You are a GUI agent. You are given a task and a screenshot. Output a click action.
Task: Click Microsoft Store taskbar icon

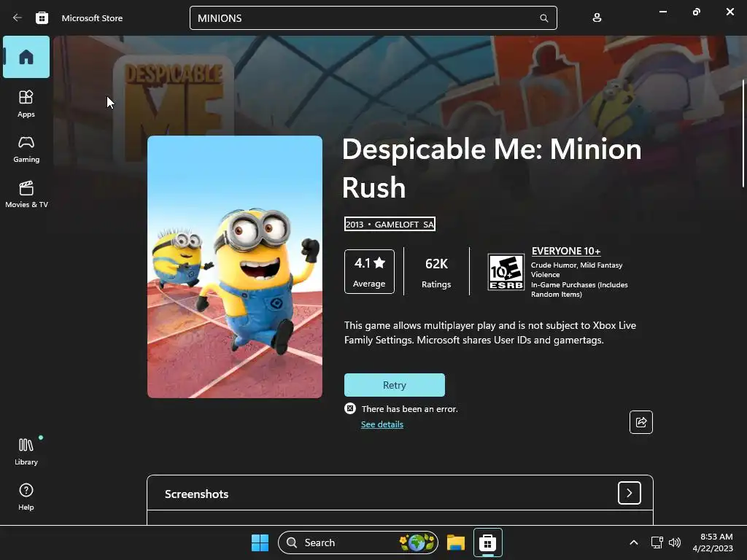coord(487,542)
